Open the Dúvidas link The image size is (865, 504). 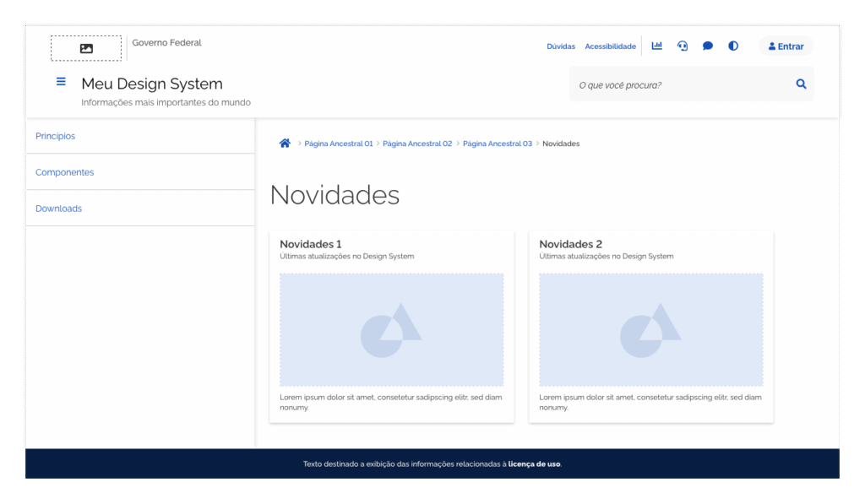tap(560, 46)
